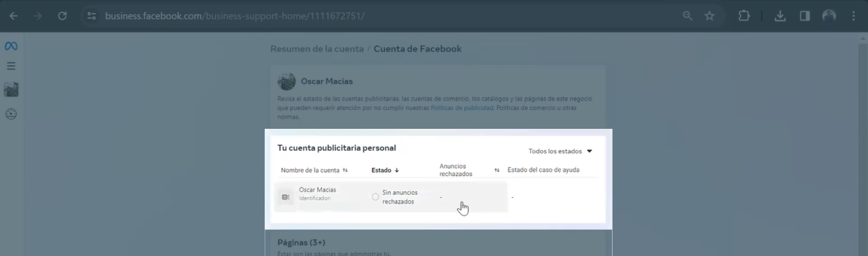Viewport: 868px width, 256px height.
Task: Open Chrome three-dot menu
Action: pos(854,16)
